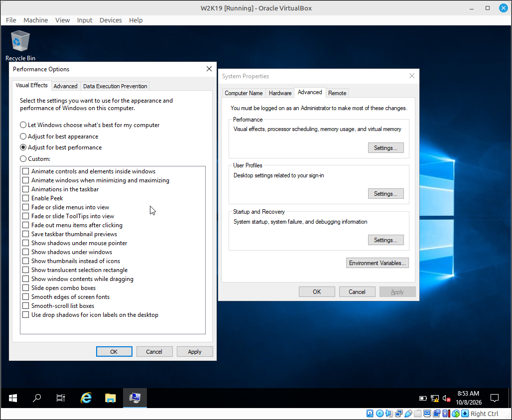Click the VirtualBox optical drive status icon
The width and height of the screenshot is (512, 420).
380,414
